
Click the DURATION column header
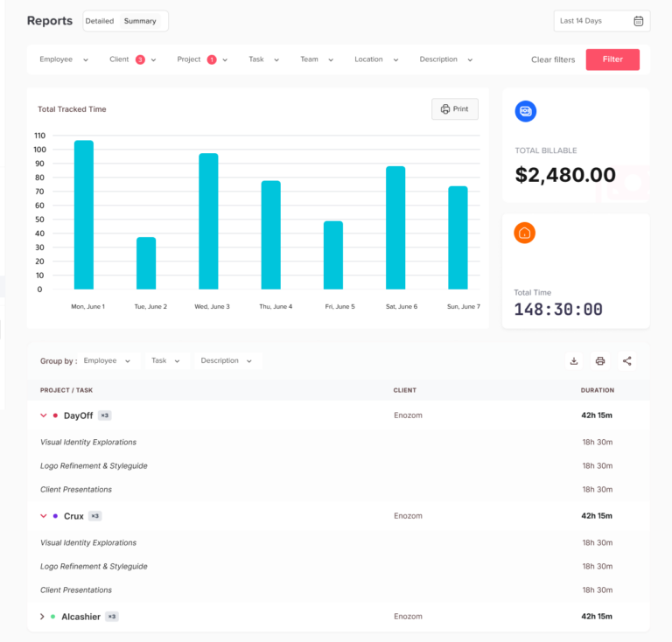tap(597, 390)
